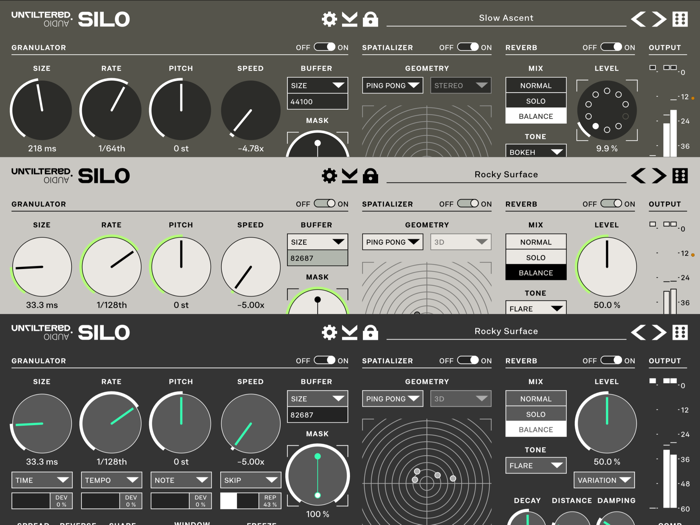Select BALANCE mix mode in the top panel

click(x=536, y=116)
